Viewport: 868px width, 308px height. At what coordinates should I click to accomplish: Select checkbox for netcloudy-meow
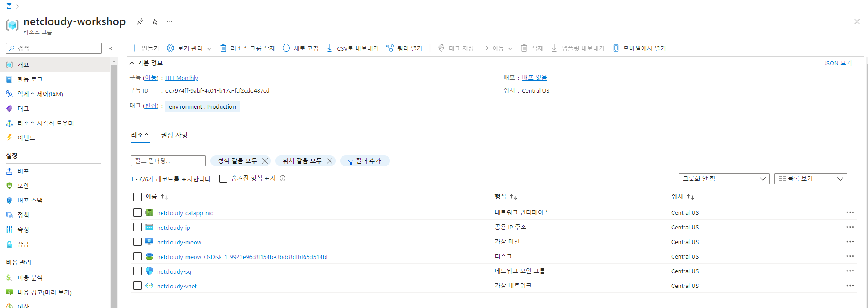tap(137, 242)
